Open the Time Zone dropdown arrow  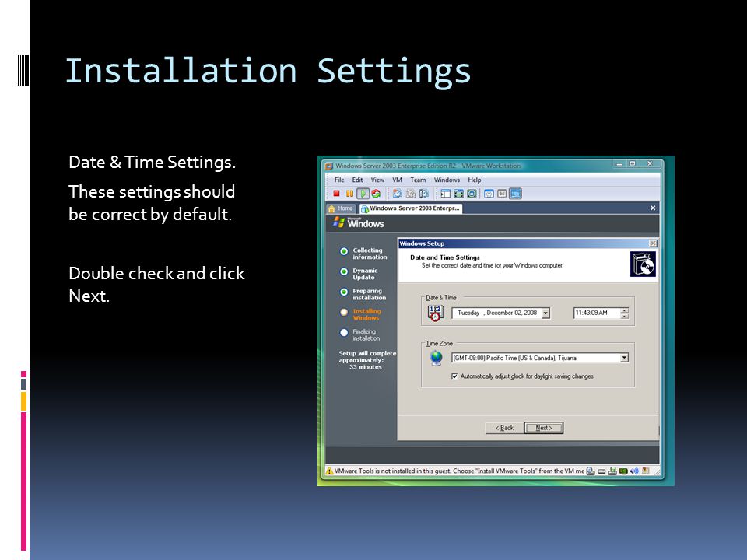[624, 358]
